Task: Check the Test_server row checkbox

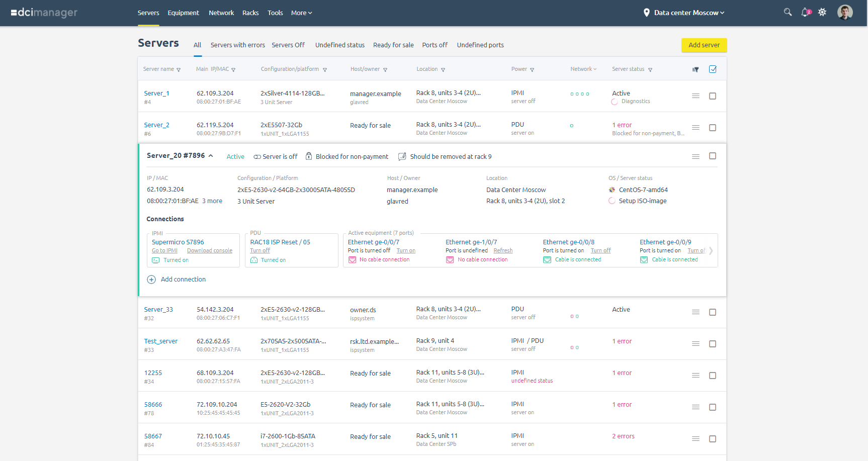Action: coord(713,344)
